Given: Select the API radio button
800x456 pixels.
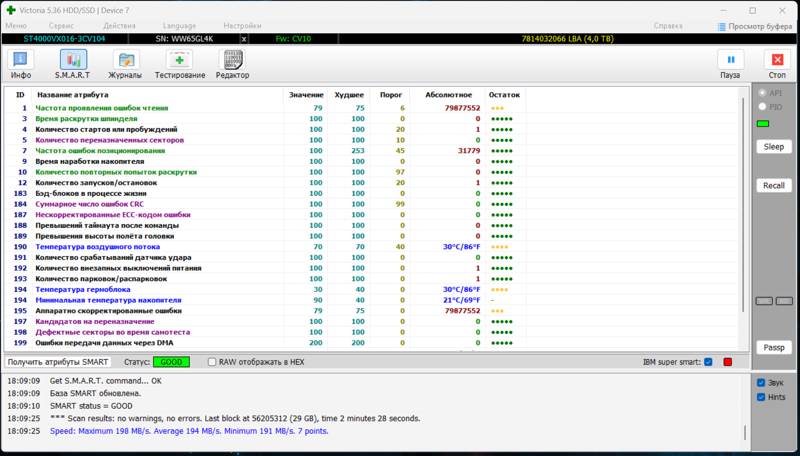Looking at the screenshot, I should (x=763, y=92).
